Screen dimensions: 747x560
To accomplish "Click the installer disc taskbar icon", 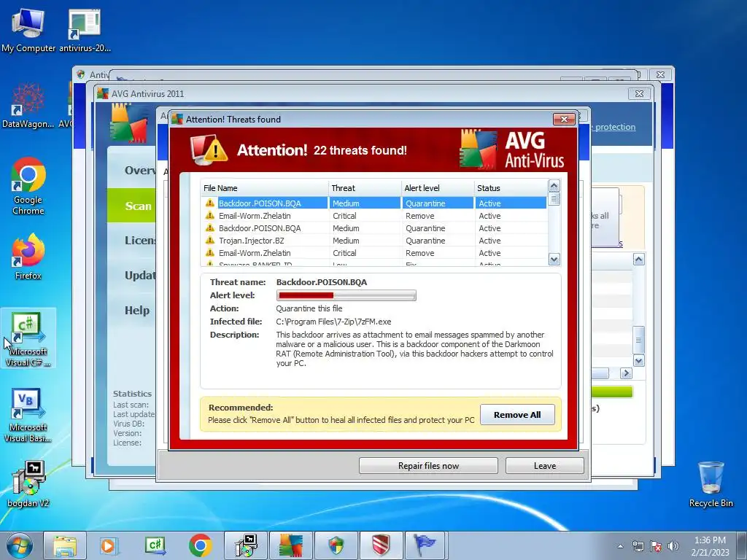I will (x=246, y=545).
